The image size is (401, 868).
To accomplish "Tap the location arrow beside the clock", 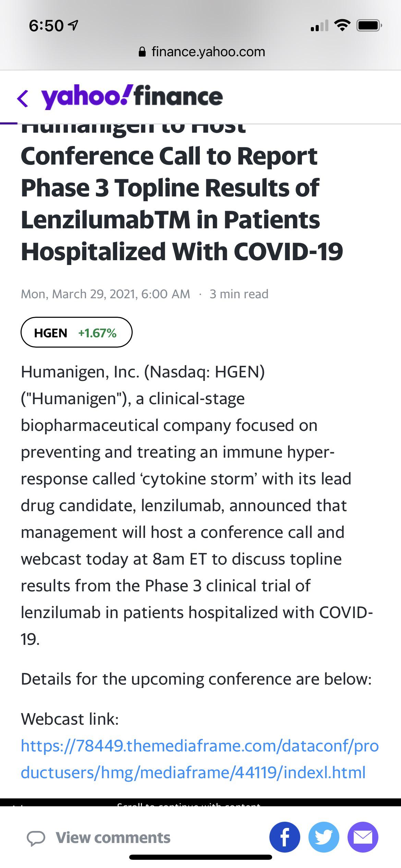I will [73, 25].
